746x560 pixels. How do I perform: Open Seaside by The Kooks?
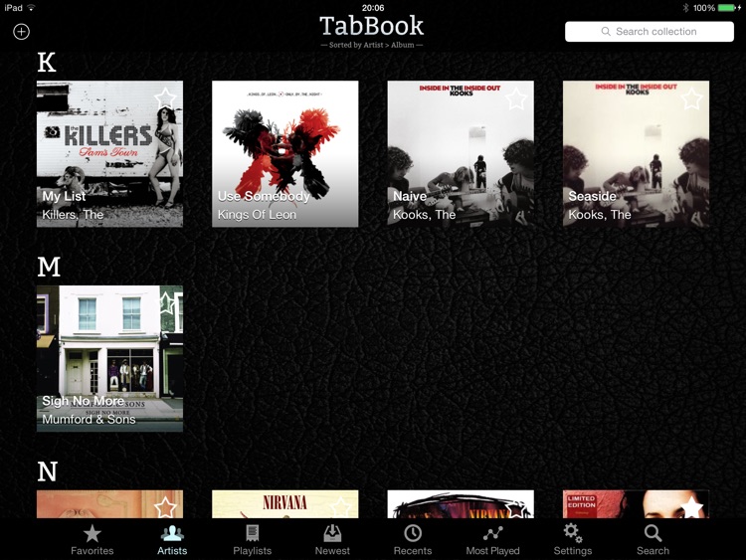coord(637,154)
